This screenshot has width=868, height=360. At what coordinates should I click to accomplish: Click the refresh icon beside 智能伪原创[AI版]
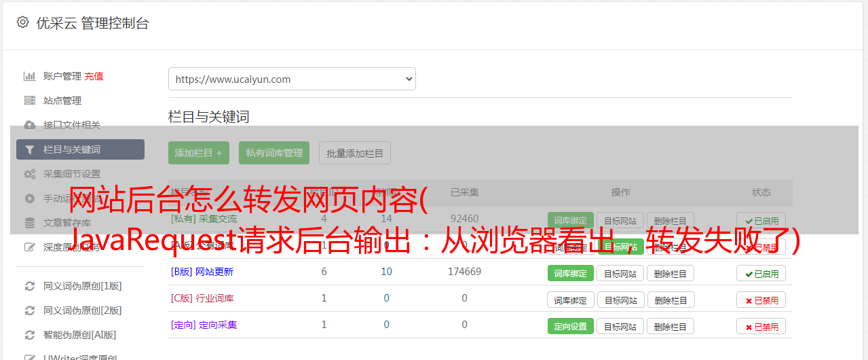[30, 335]
